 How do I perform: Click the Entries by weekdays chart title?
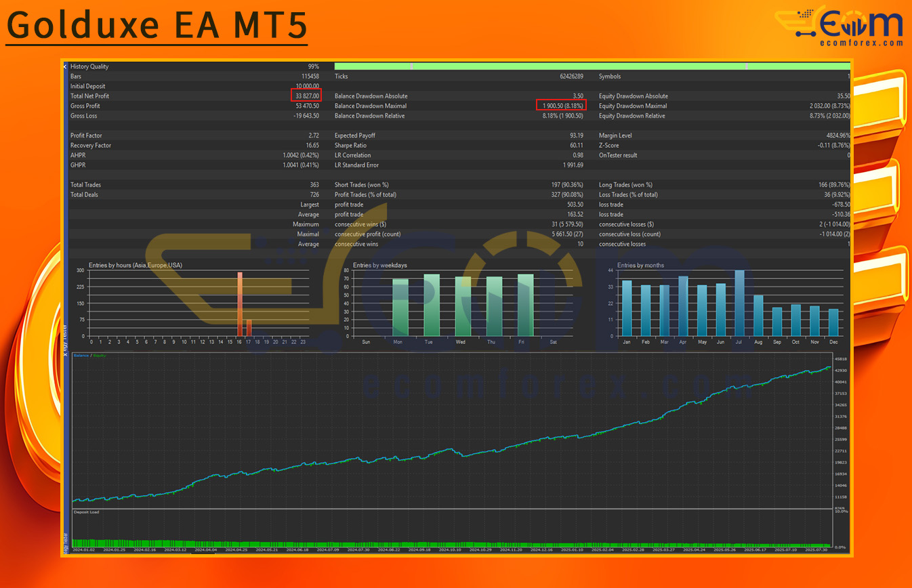pos(380,265)
